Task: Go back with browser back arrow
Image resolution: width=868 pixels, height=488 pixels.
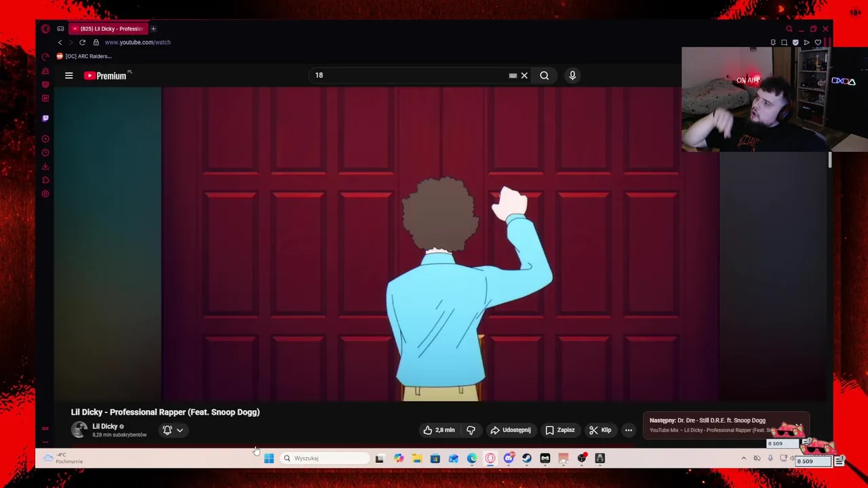Action: (x=60, y=42)
